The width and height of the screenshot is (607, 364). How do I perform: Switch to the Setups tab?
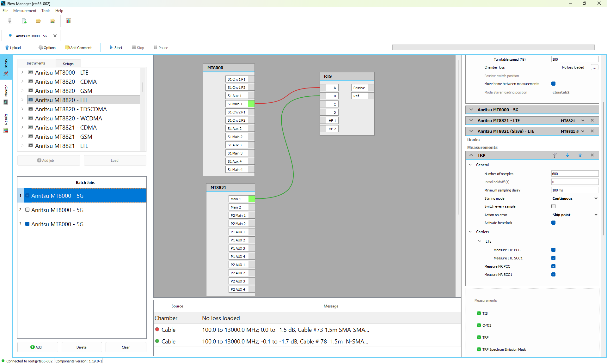click(x=68, y=64)
